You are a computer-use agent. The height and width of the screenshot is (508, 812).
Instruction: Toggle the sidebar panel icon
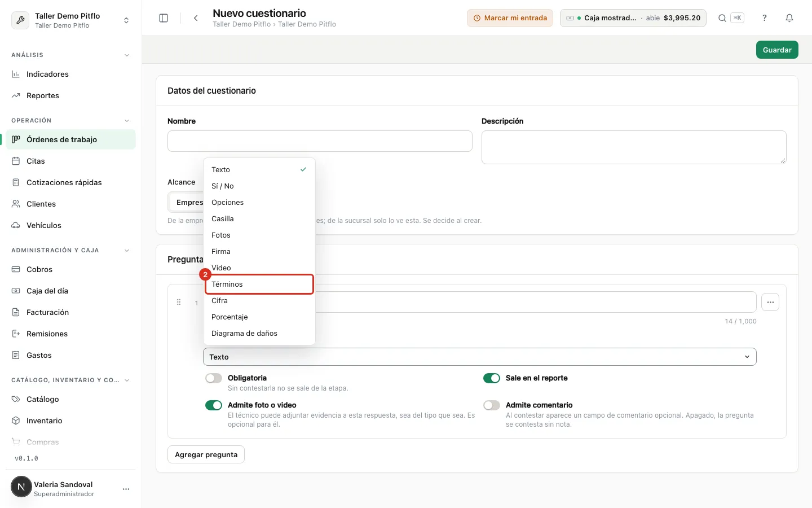[164, 18]
